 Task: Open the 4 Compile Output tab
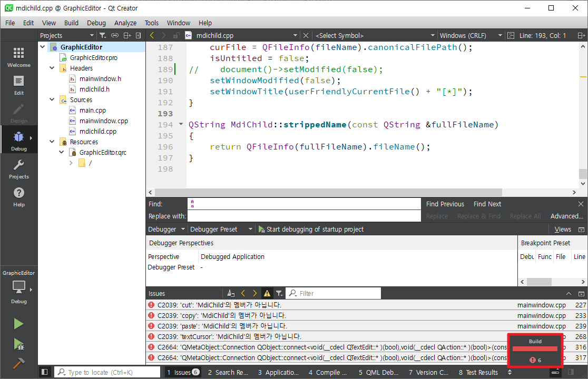point(328,372)
